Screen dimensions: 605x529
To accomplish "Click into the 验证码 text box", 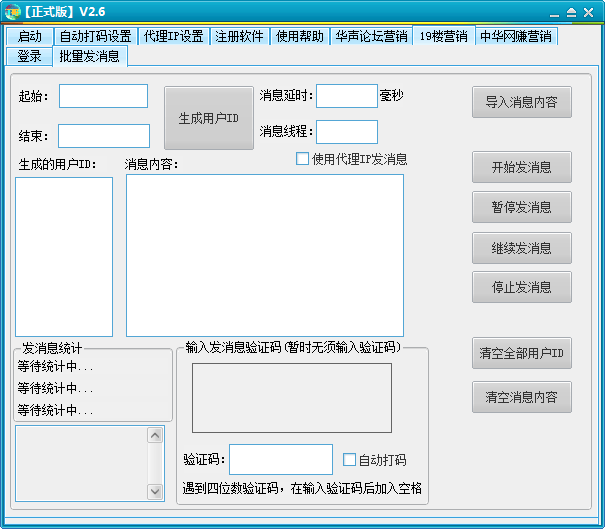I will point(280,460).
